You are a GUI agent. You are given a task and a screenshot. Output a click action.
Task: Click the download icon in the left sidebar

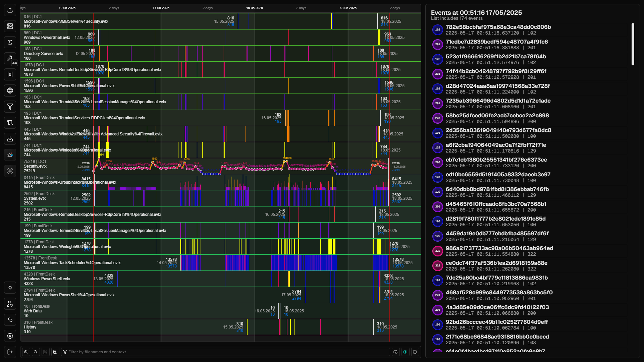(10, 139)
